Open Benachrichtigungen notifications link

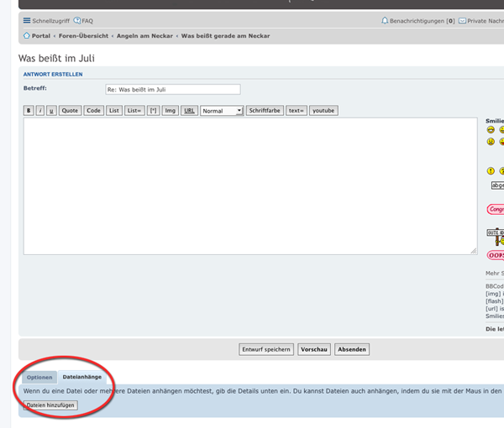pos(423,21)
